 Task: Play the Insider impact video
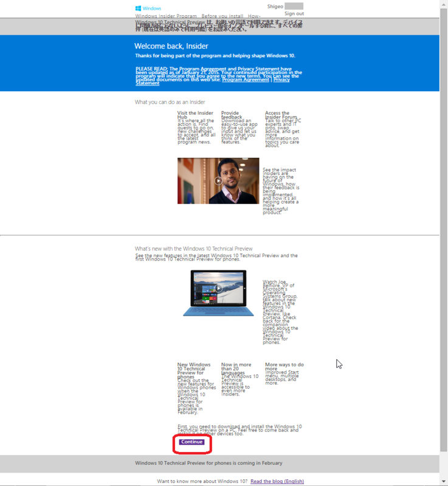[x=218, y=180]
